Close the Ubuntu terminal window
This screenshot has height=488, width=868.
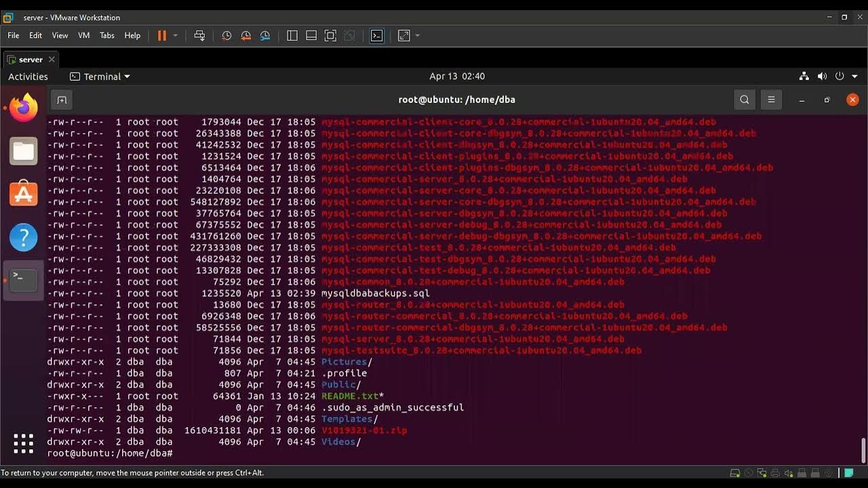point(852,100)
